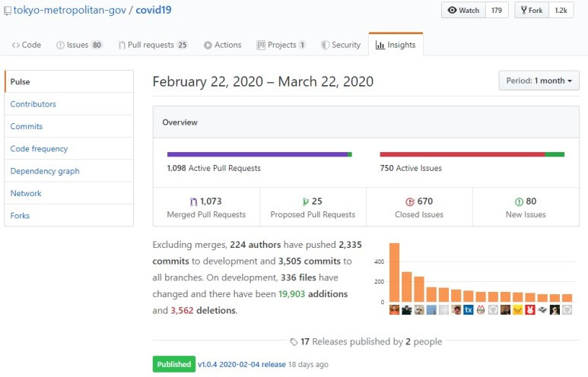
Task: Select Contributors in the sidebar
Action: point(33,104)
